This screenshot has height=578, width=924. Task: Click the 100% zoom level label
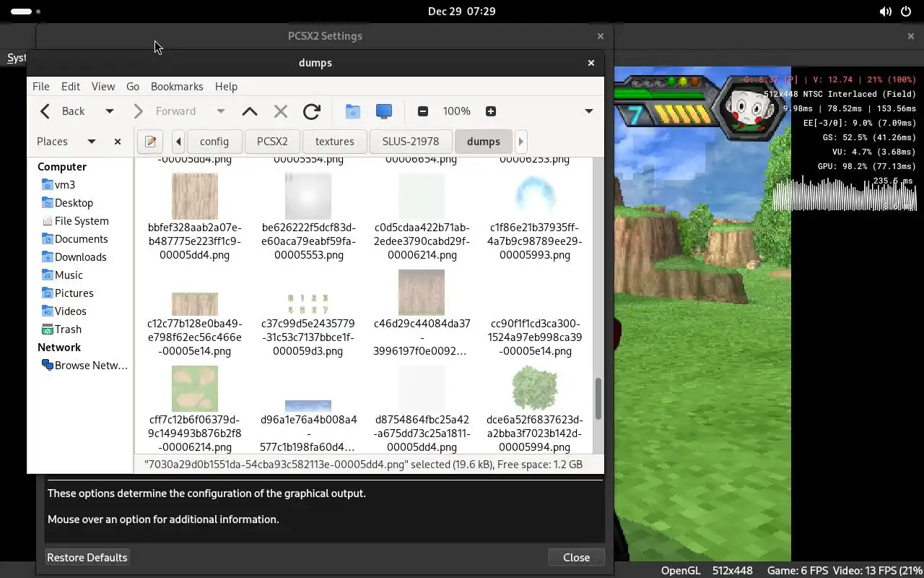click(x=457, y=111)
